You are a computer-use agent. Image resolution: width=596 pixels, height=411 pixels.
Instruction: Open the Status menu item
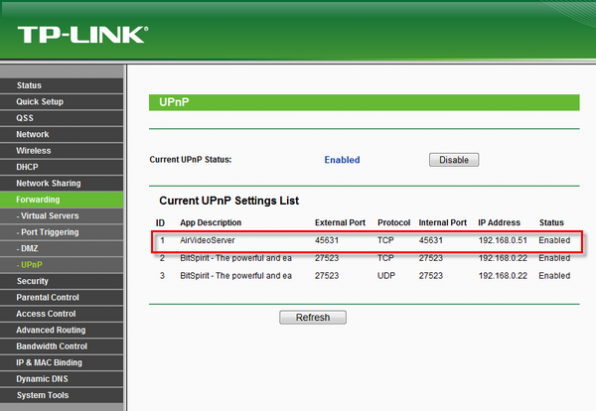(62, 86)
